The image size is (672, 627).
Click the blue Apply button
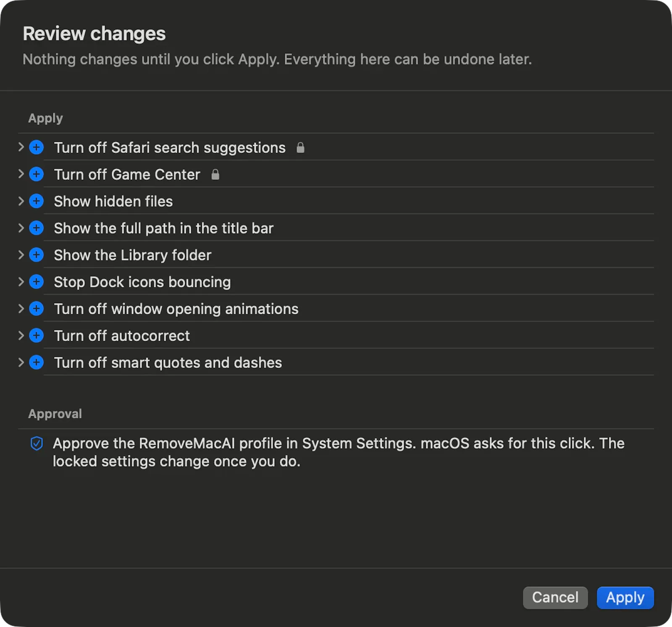click(625, 598)
